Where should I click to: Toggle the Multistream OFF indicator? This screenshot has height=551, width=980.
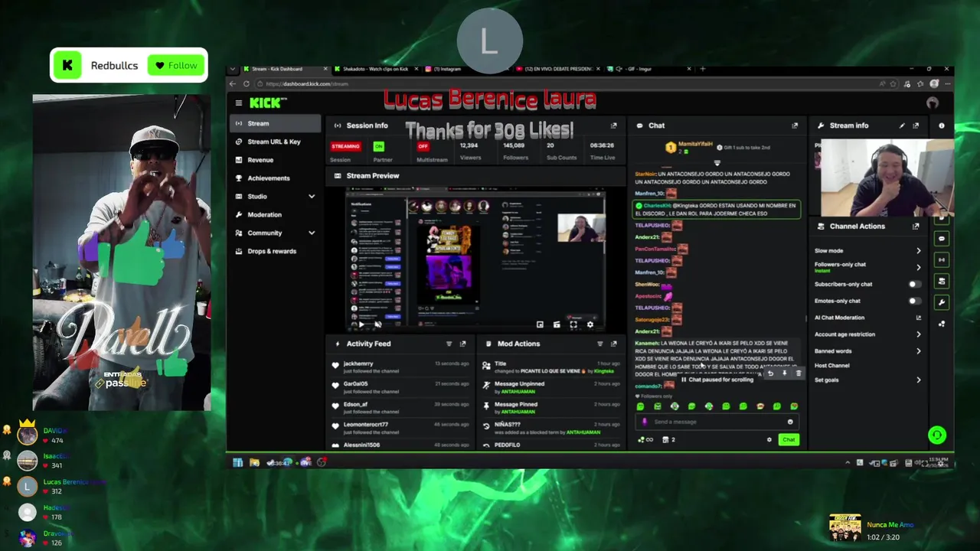pos(423,146)
